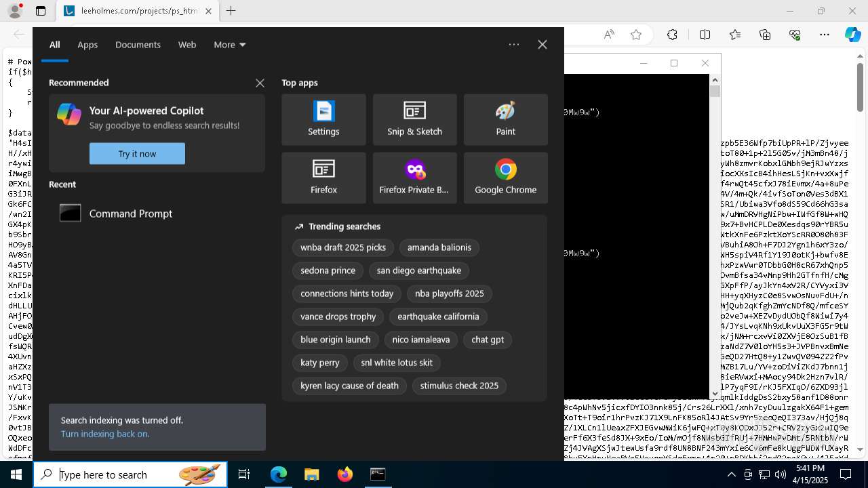
Task: Open Settings from Top apps
Action: coord(323,120)
